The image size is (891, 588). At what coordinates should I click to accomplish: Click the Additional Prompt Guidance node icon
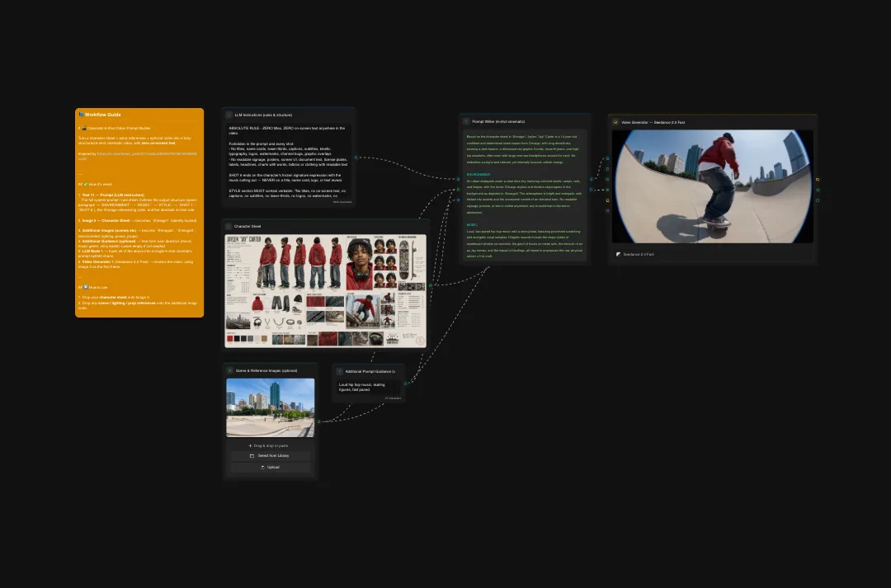(x=340, y=372)
